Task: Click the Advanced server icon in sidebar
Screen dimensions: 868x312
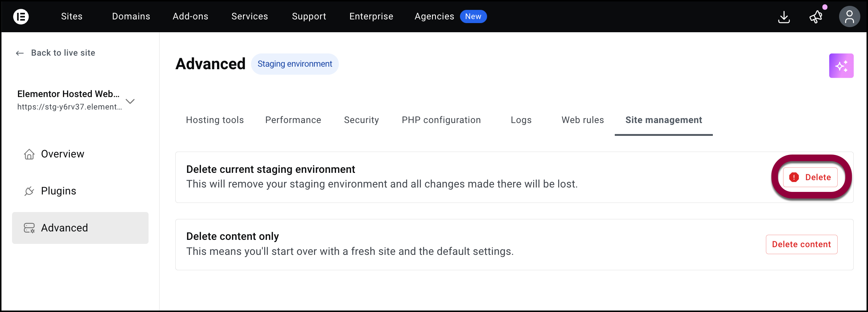Action: (29, 228)
